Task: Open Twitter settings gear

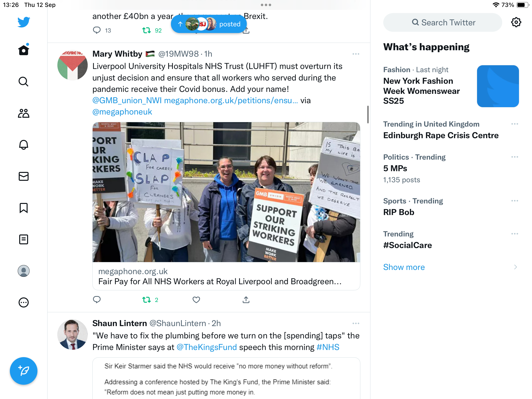Action: (x=516, y=22)
